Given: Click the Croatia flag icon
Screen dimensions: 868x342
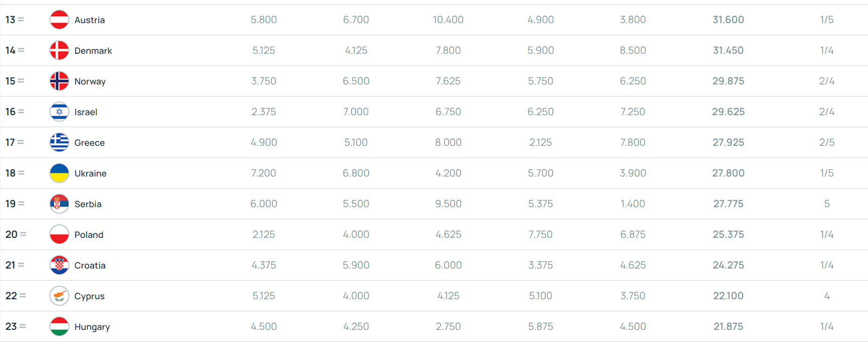Looking at the screenshot, I should [59, 265].
